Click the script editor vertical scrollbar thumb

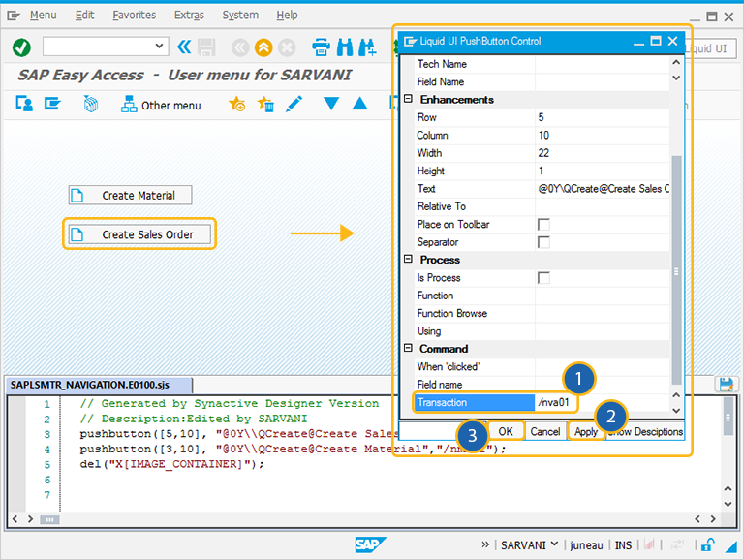(728, 417)
